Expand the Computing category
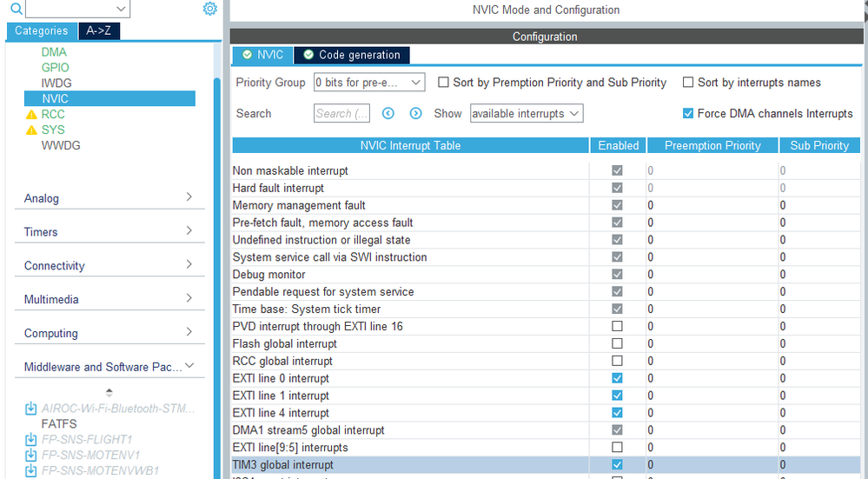Screen dimensions: 868x479 pos(109,333)
